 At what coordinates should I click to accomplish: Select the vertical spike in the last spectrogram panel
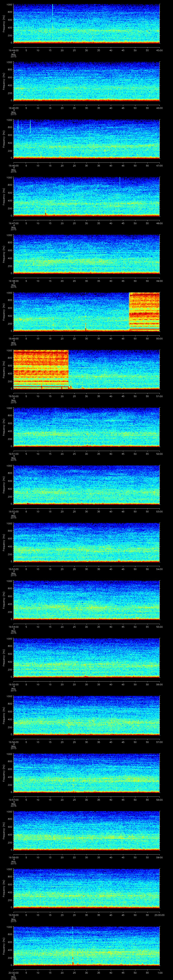point(73,945)
